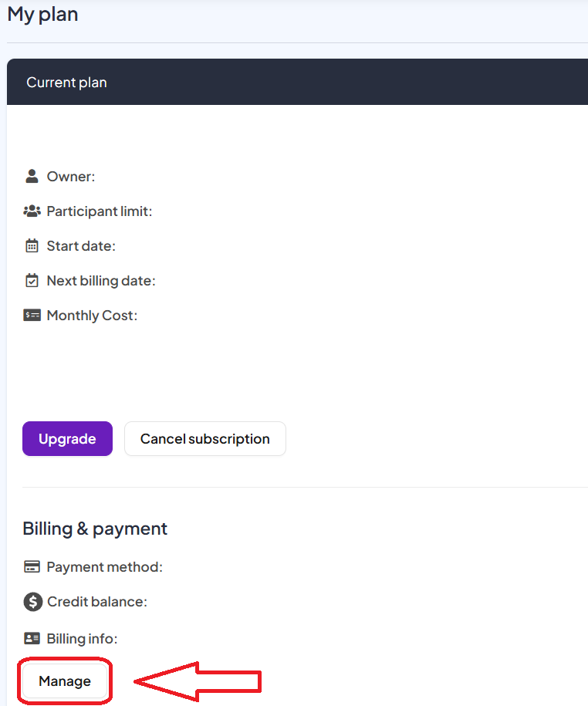This screenshot has width=588, height=706.
Task: Open the Manage billing button
Action: click(65, 681)
